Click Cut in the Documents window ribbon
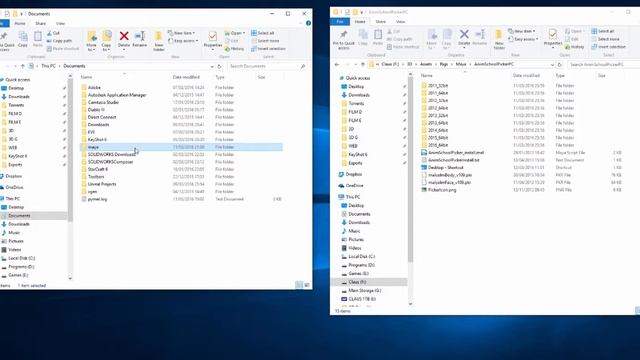The width and height of the screenshot is (640, 360). coord(53,33)
